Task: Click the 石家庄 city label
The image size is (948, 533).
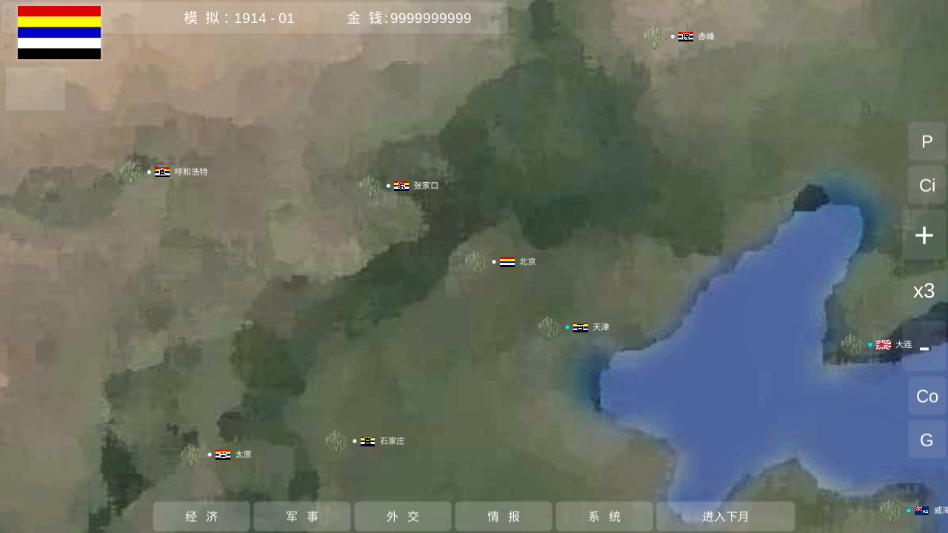Action: pyautogui.click(x=392, y=441)
